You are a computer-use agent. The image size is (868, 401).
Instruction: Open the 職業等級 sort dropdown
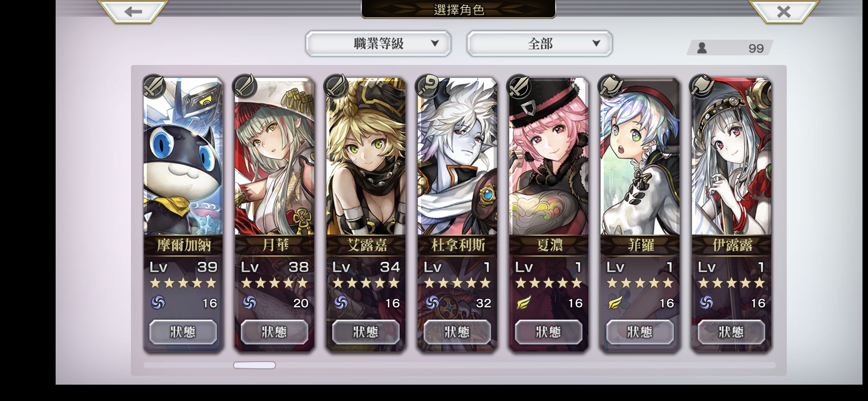pos(378,44)
